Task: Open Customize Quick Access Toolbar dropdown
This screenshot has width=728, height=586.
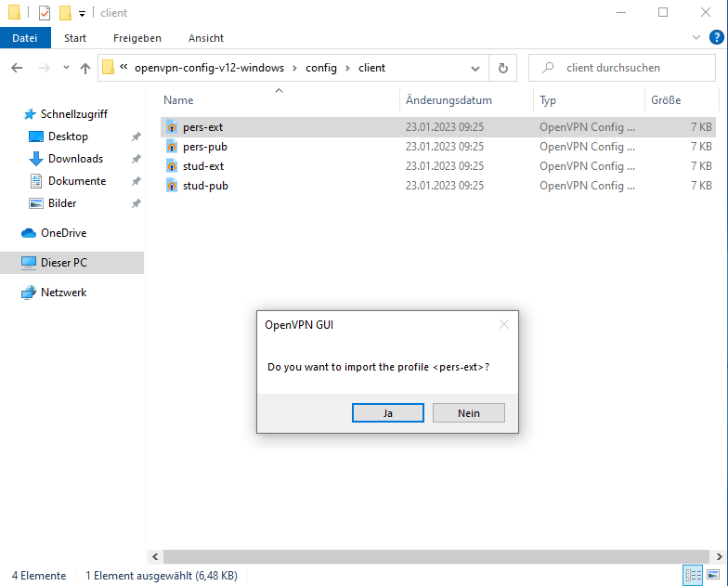Action: (82, 14)
